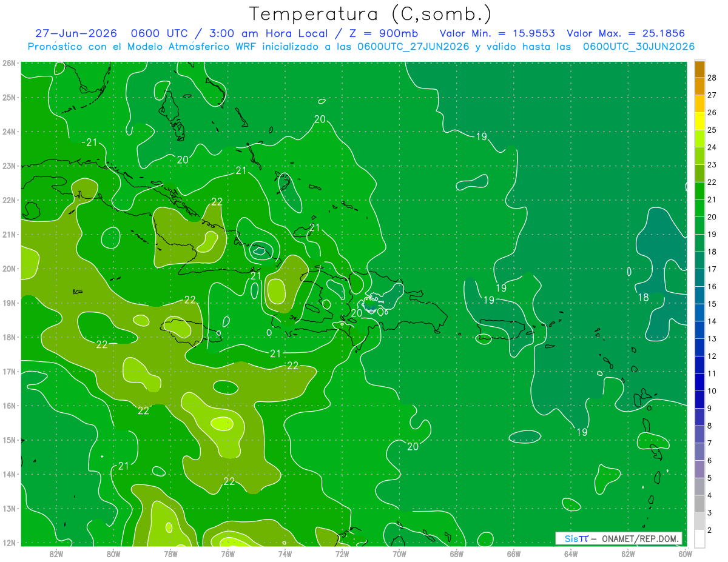Screen dimensions: 728x562
Task: Click the "12N" latitude axis label
Action: (8, 543)
